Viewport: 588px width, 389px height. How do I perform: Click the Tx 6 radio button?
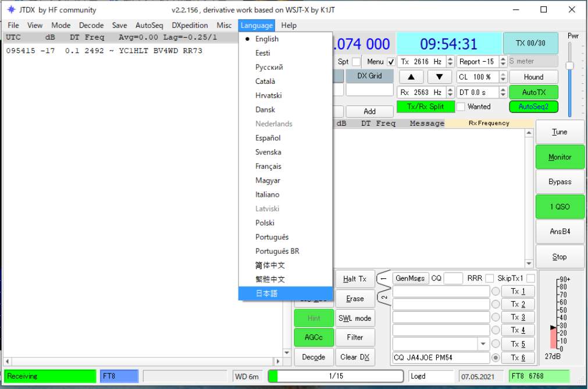pos(496,358)
